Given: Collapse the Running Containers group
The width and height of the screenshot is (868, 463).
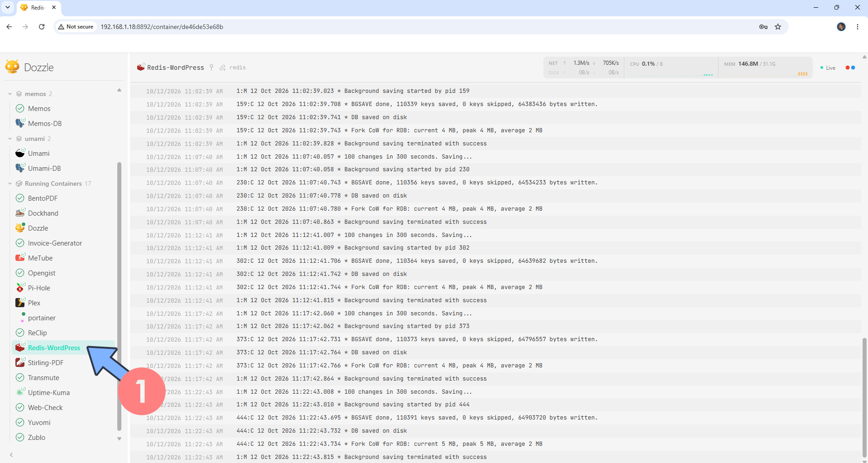Looking at the screenshot, I should [x=10, y=183].
